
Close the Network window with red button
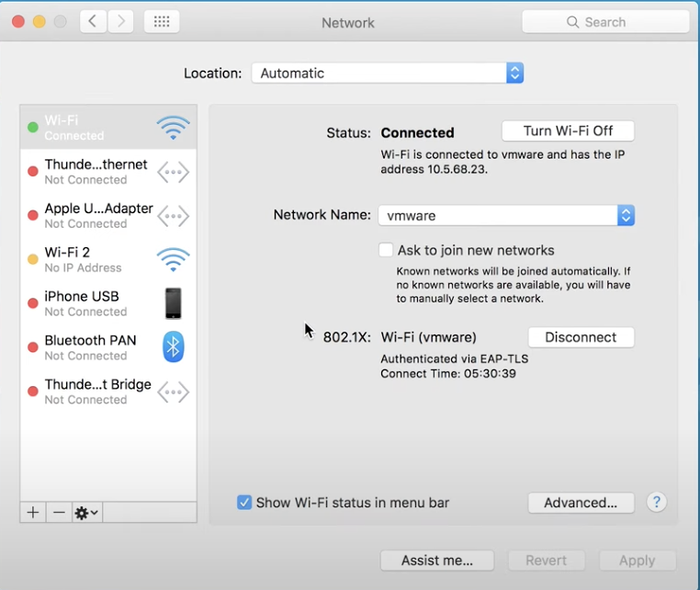click(x=18, y=21)
